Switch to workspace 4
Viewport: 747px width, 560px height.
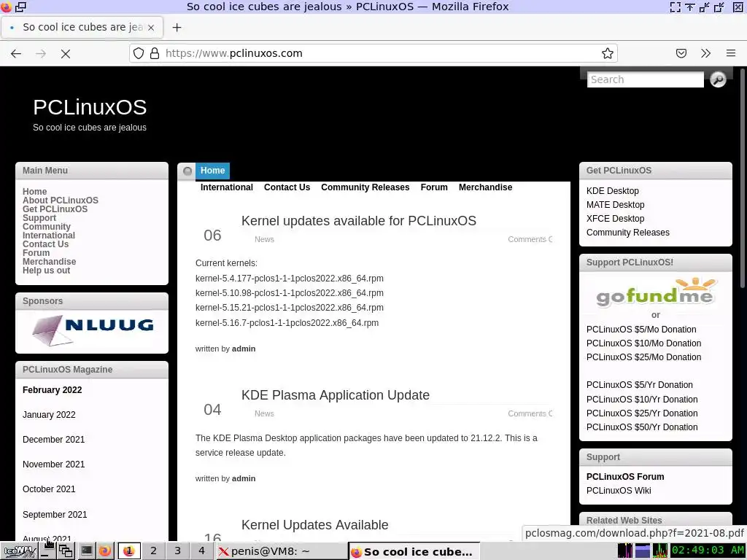click(201, 551)
